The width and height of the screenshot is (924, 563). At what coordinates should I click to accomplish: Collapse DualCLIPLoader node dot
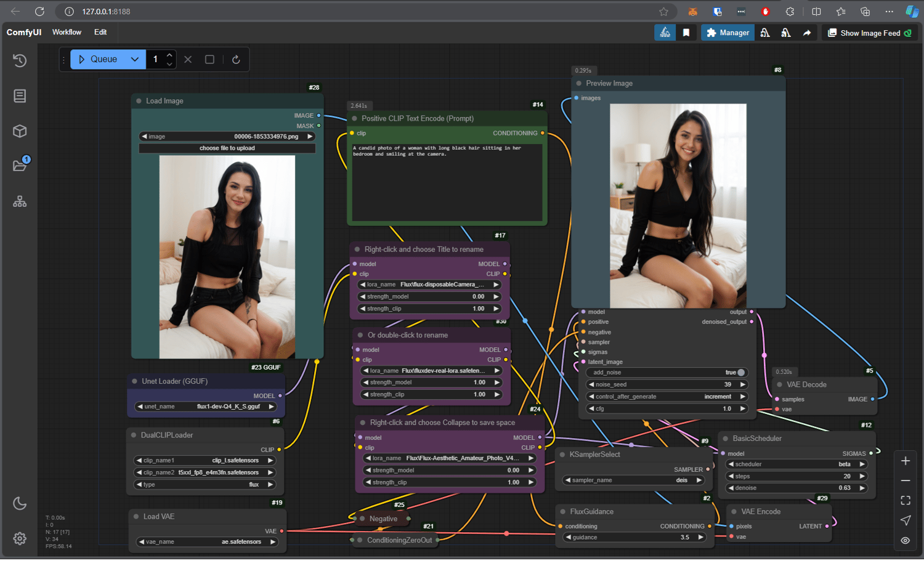(133, 435)
